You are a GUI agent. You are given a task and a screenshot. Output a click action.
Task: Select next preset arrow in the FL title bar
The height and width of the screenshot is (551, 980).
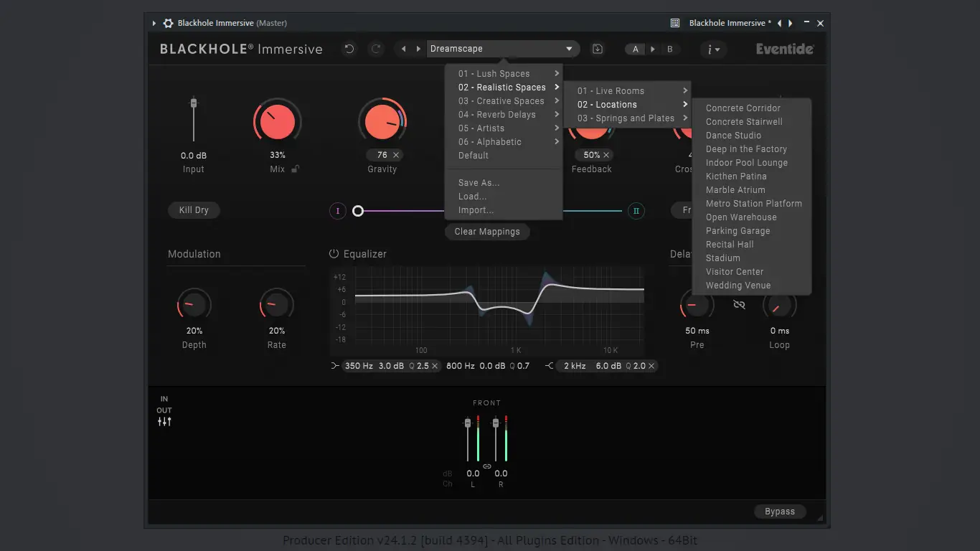pyautogui.click(x=791, y=23)
